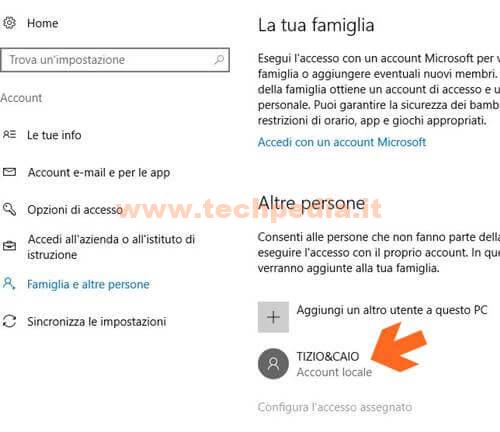The image size is (500, 432).
Task: Focus the Trova un'impostazione search field
Action: pos(115,60)
